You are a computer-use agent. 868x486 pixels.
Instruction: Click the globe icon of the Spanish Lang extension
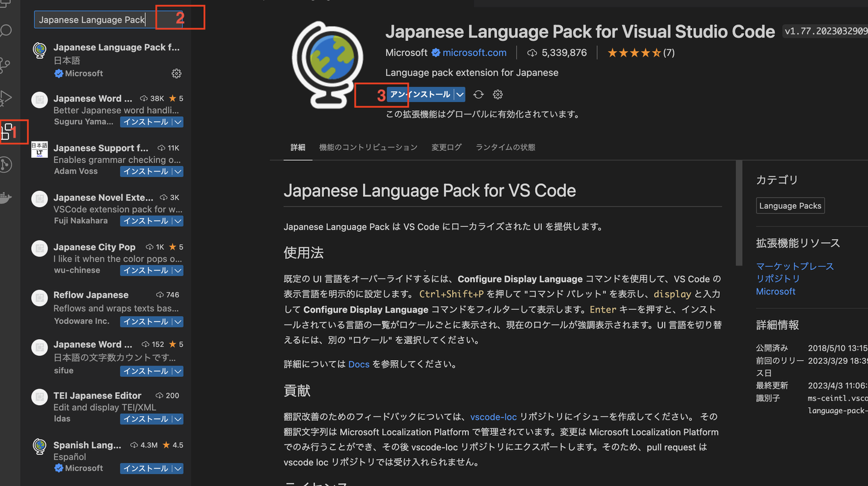tap(40, 446)
